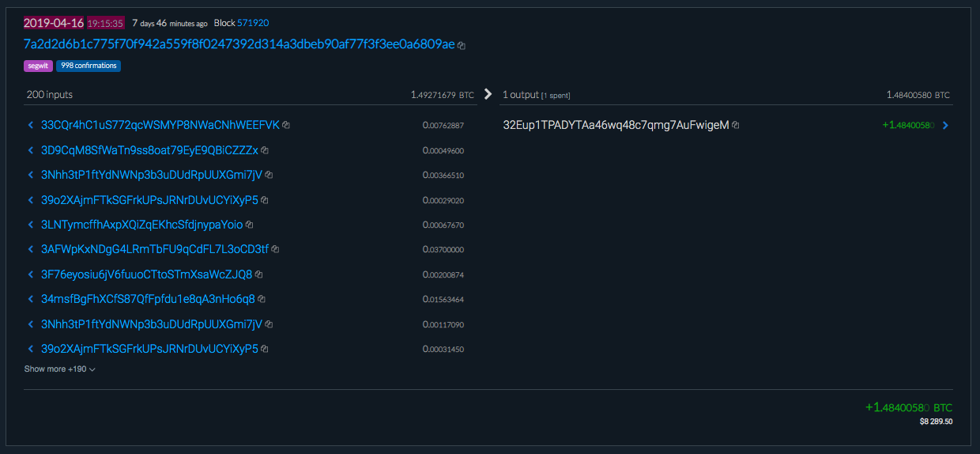This screenshot has width=980, height=454.
Task: Copy address 3LNTymcffhAxpXQiZqEKhcSfdjnypaYoio
Action: [x=249, y=225]
